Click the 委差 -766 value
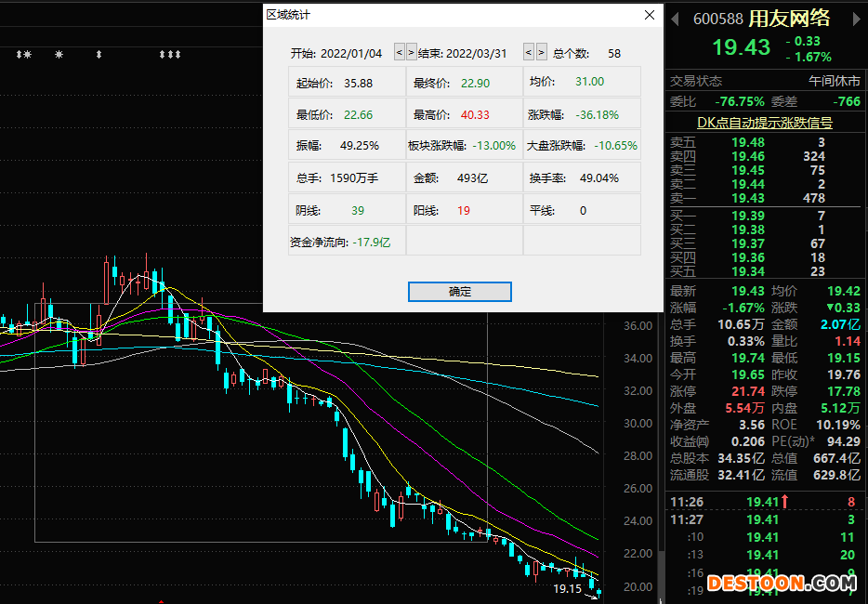This screenshot has width=868, height=604. pyautogui.click(x=847, y=102)
